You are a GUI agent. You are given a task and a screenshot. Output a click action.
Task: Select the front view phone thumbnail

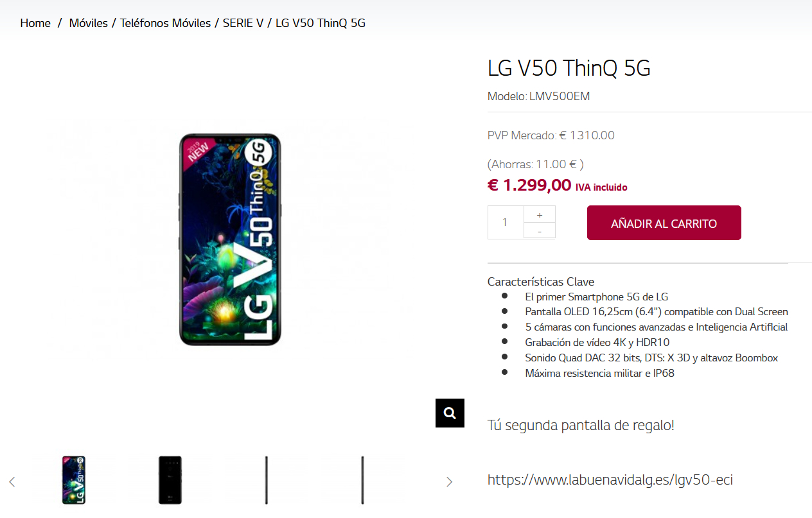click(x=74, y=480)
